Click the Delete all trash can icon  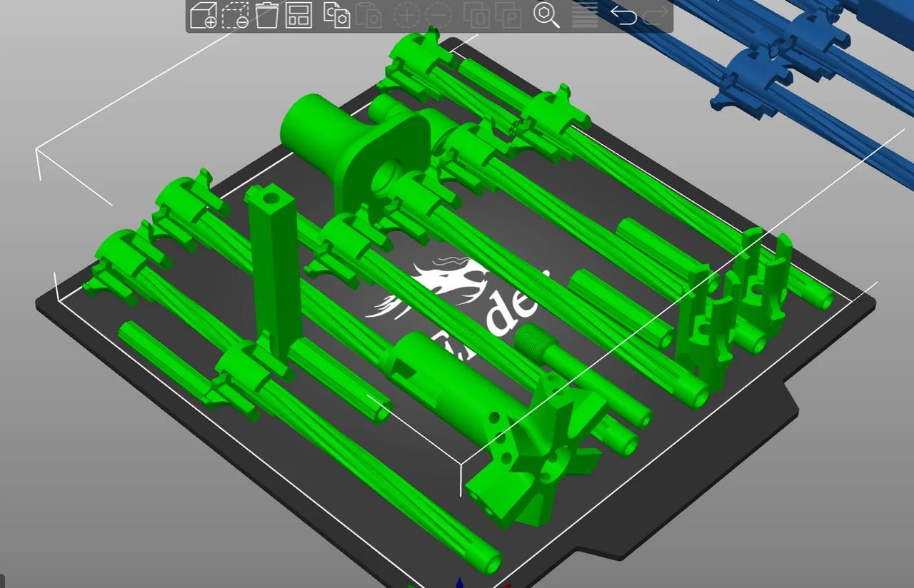tap(266, 15)
